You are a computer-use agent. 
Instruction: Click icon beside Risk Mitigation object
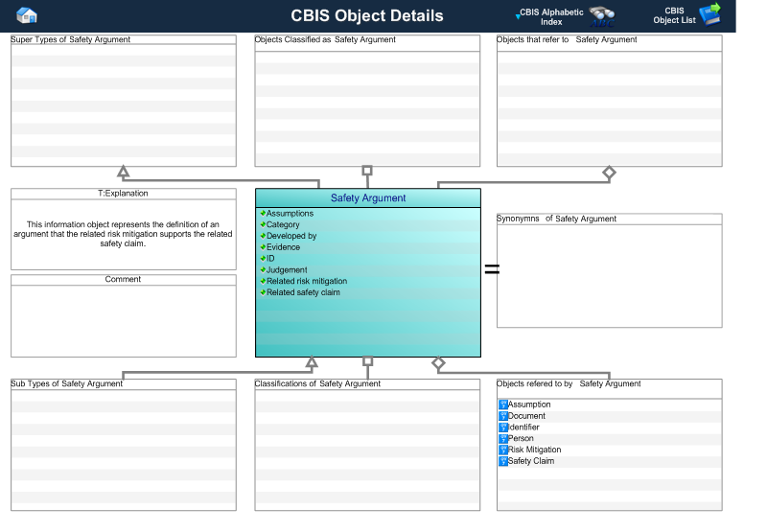[x=503, y=450]
